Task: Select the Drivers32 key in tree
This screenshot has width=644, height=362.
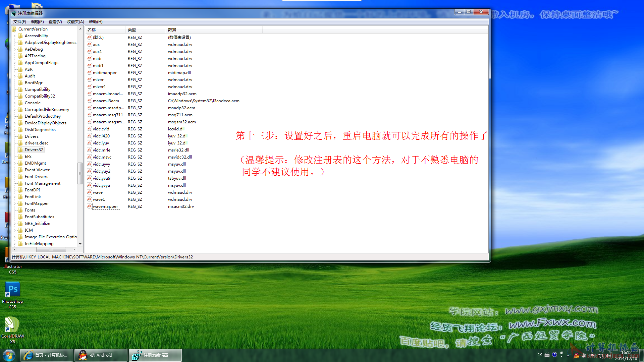Action: (x=34, y=150)
